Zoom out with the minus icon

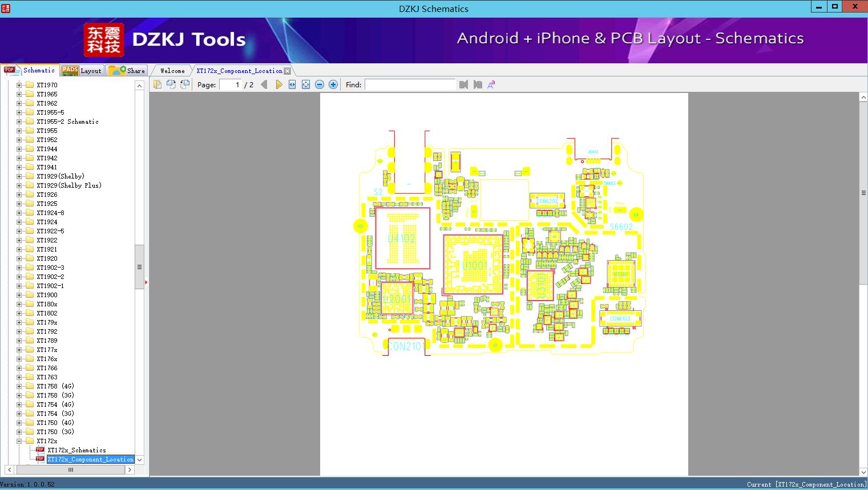320,84
